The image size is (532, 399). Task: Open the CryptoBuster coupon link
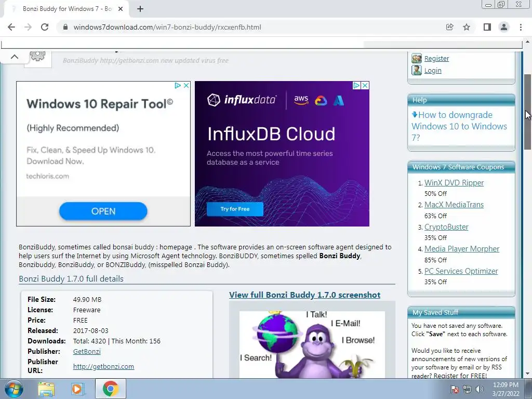(446, 227)
